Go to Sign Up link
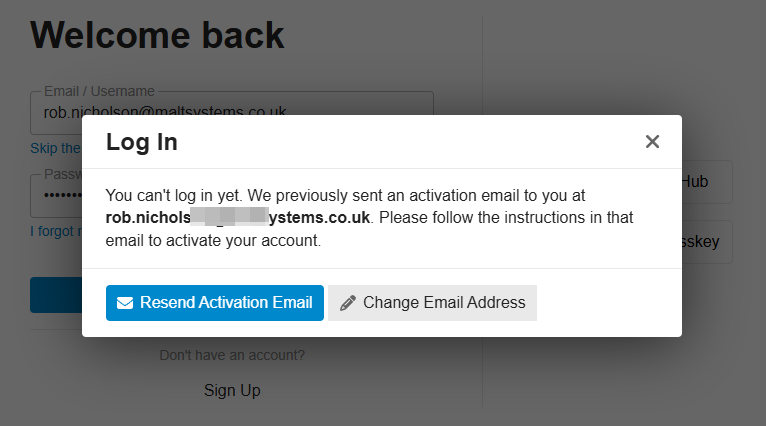This screenshot has height=426, width=766. coord(232,390)
